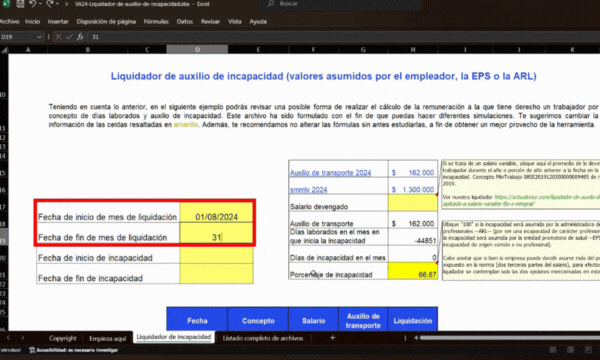
Task: Select column H header
Action: [x=412, y=50]
